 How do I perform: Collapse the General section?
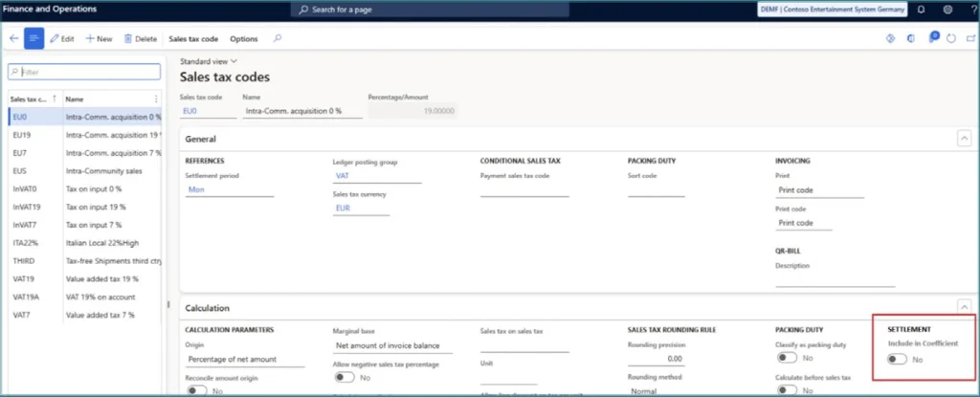click(x=965, y=139)
